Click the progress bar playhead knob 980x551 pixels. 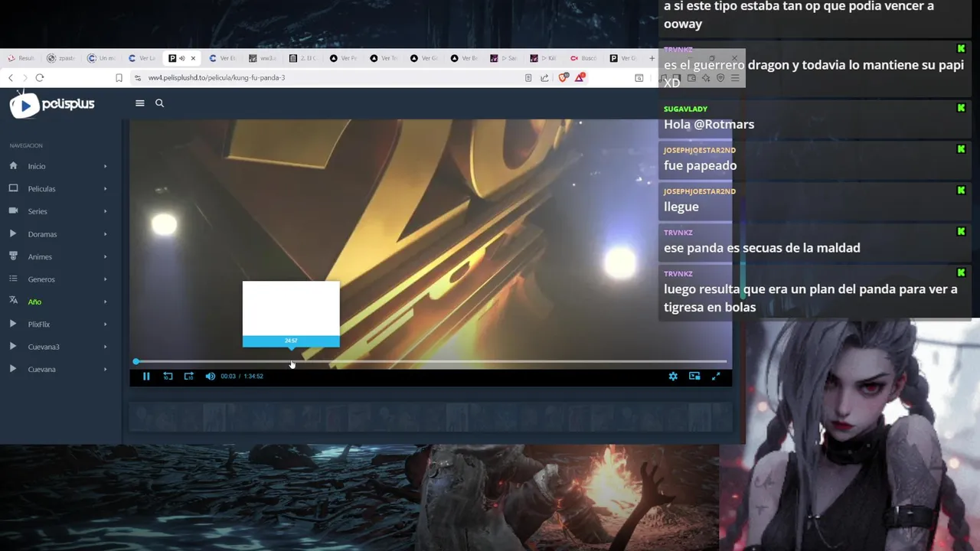click(x=136, y=361)
